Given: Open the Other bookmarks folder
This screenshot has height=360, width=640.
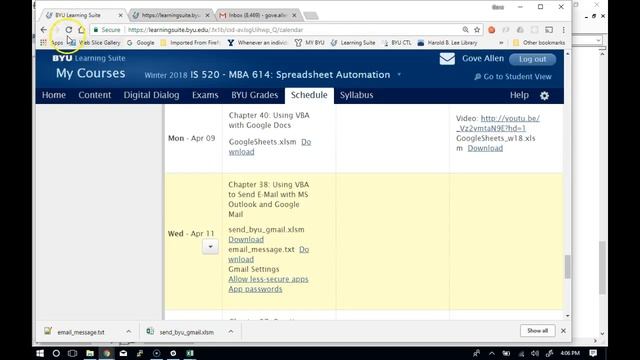Looking at the screenshot, I should tap(539, 42).
